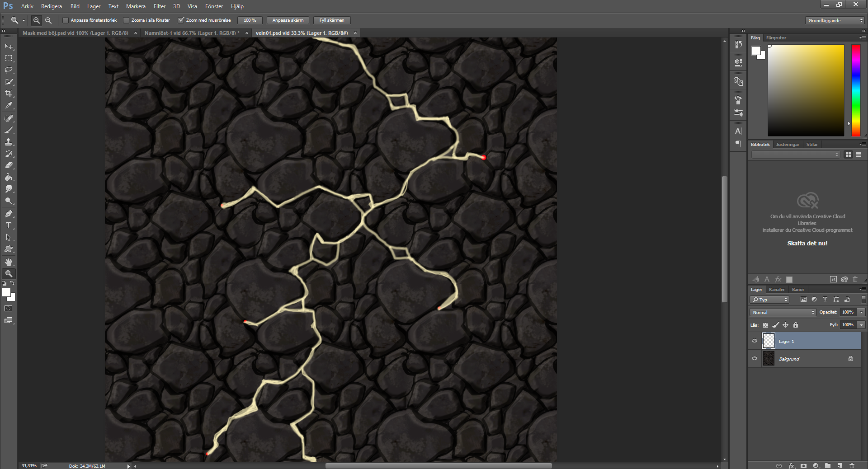Disable Zoom med musrörelse checkbox
Viewport: 868px width, 469px height.
[x=181, y=20]
